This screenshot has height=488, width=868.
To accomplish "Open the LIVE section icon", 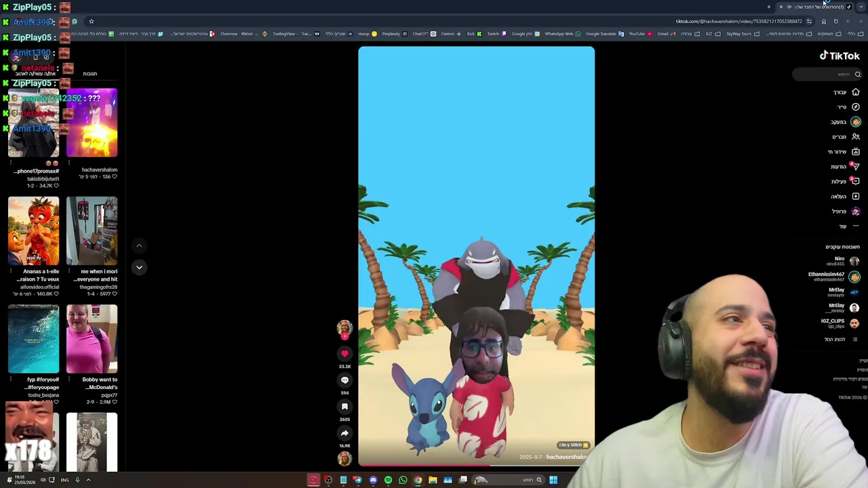I will click(x=856, y=152).
